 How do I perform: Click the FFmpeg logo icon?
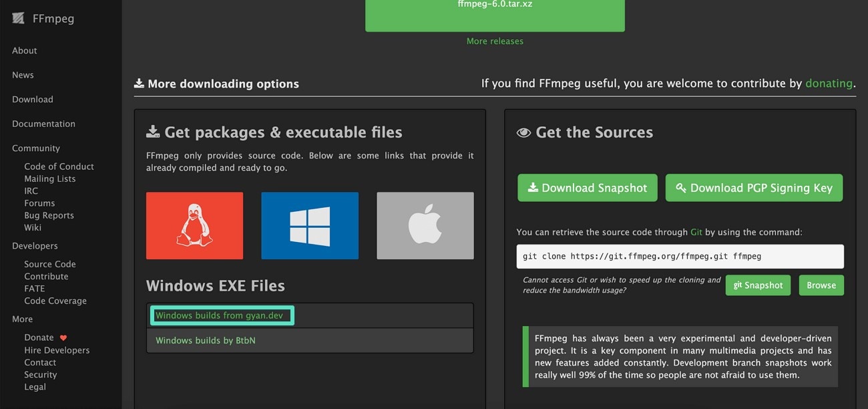[x=19, y=19]
